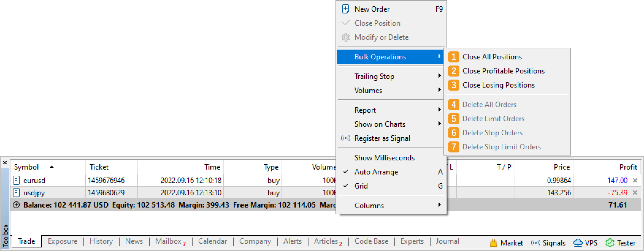Click the Register as Signal broadcast icon
Screen dimensions: 644x251
point(346,138)
